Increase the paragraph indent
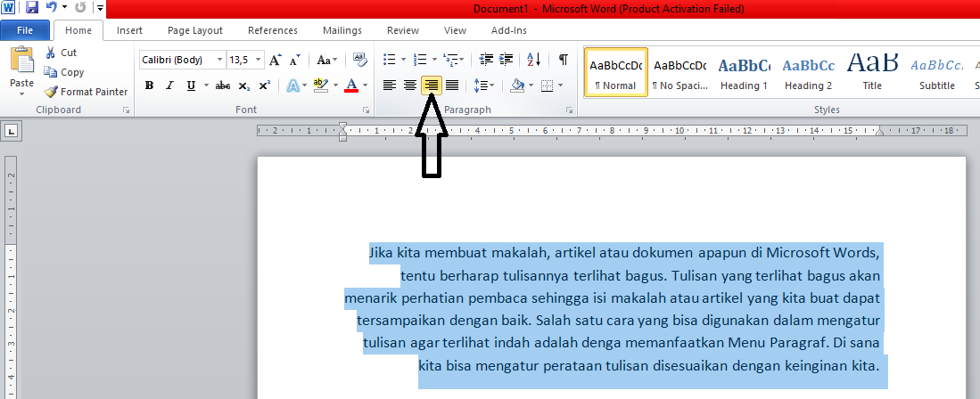Image resolution: width=980 pixels, height=399 pixels. [506, 60]
